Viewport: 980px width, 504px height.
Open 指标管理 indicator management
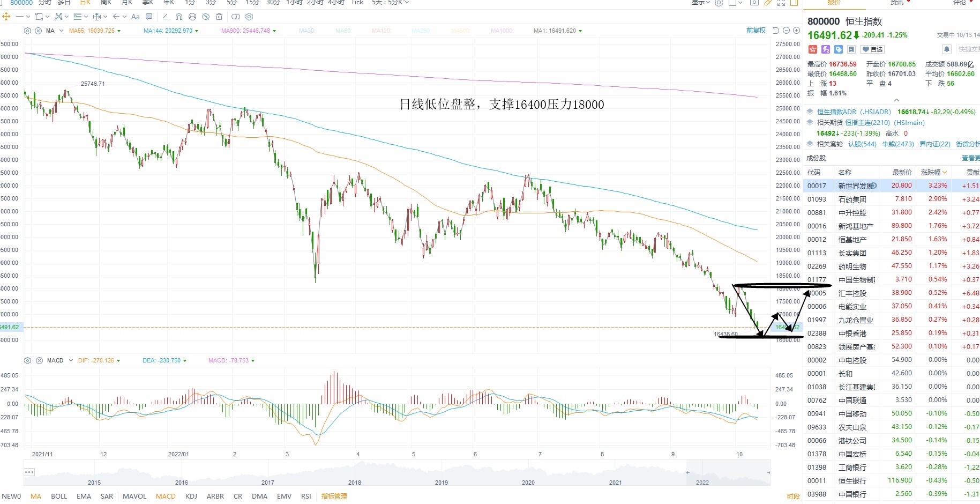334,496
